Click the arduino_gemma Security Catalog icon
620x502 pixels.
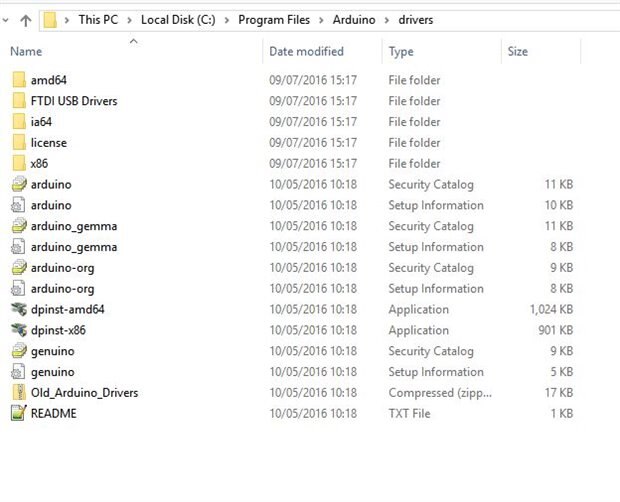click(x=18, y=226)
